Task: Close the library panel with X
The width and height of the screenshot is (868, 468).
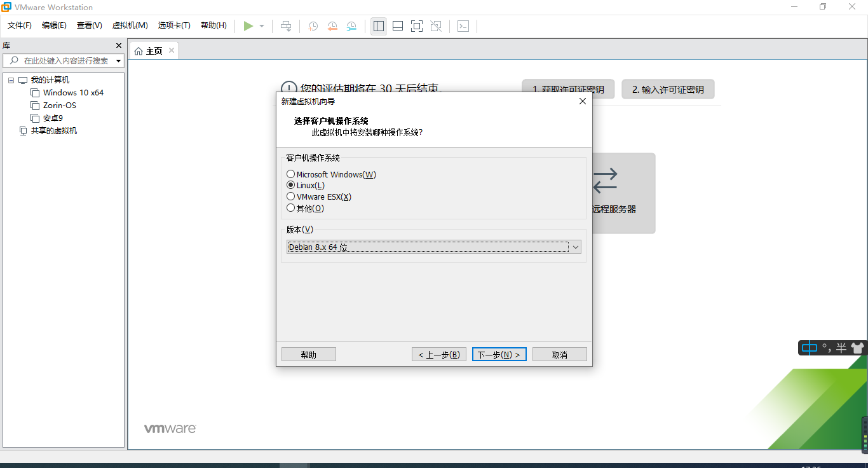Action: 118,46
